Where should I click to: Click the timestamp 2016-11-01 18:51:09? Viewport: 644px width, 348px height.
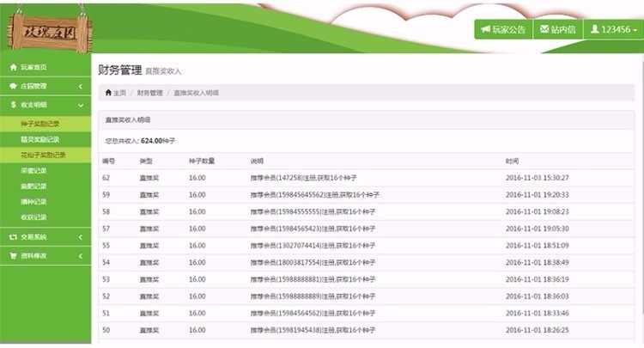pyautogui.click(x=538, y=245)
